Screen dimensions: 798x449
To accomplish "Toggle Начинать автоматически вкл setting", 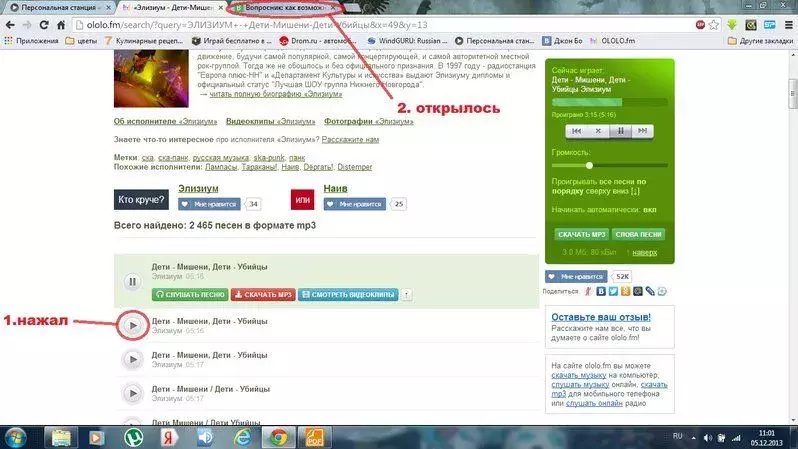I will coord(604,210).
